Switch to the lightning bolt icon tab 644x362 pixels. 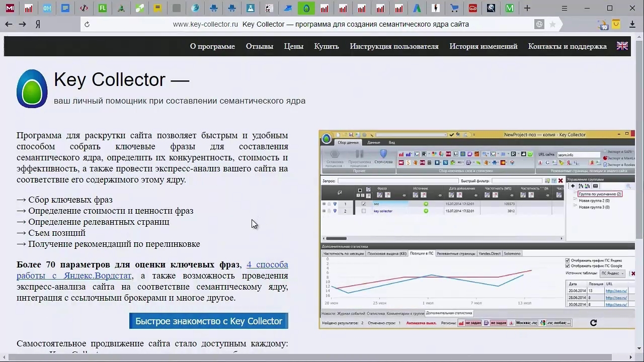click(436, 8)
